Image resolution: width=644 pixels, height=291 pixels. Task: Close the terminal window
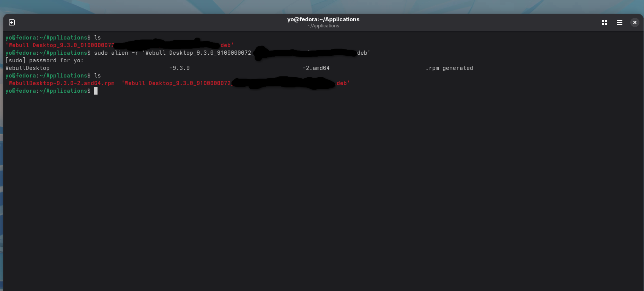click(635, 22)
